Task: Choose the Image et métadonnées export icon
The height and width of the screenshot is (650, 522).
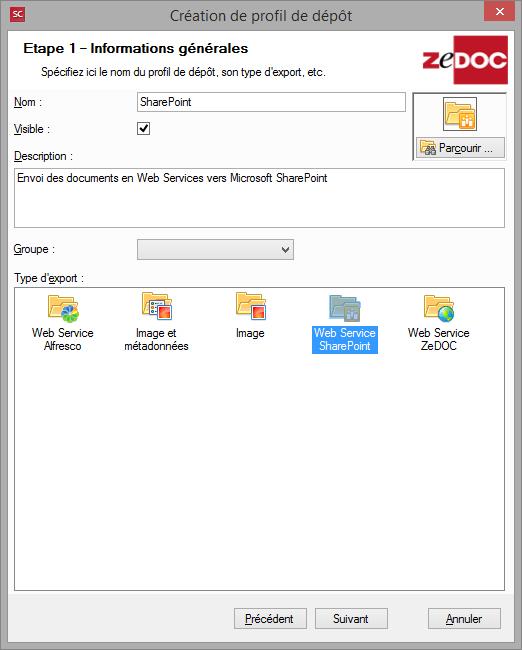Action: [157, 306]
